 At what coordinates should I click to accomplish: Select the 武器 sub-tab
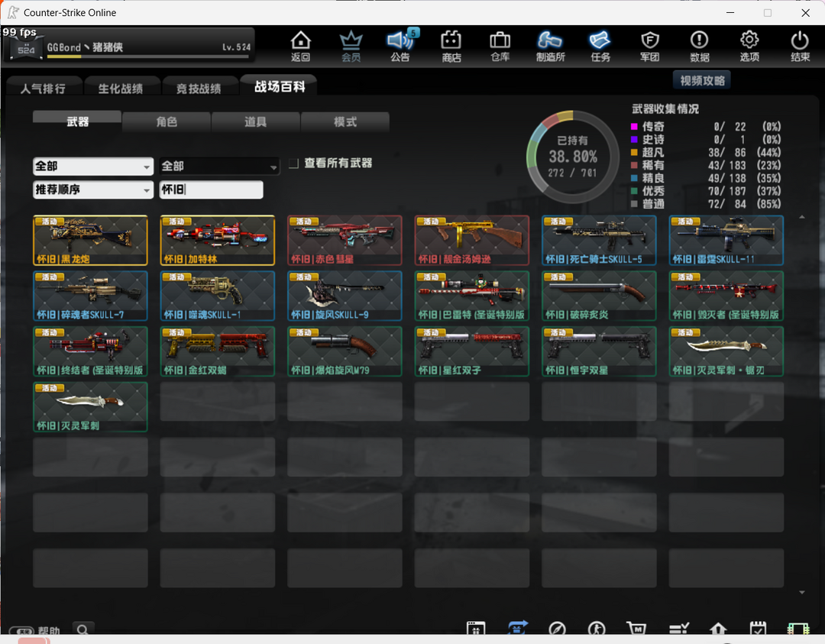[x=77, y=121]
